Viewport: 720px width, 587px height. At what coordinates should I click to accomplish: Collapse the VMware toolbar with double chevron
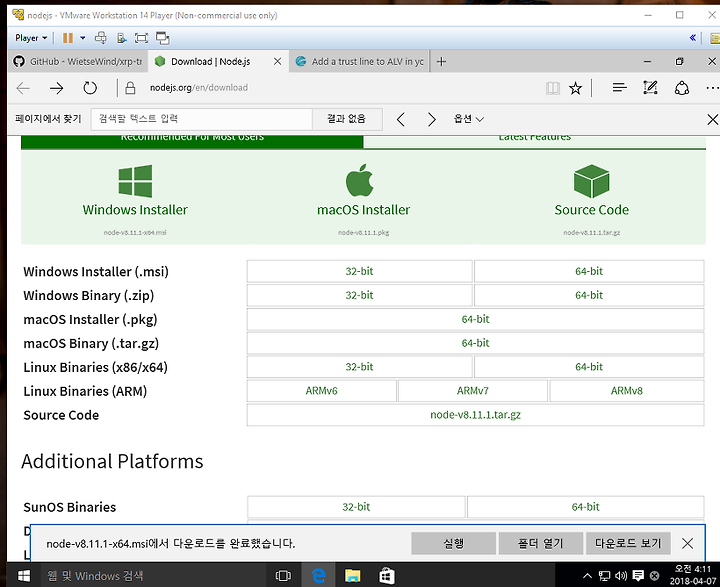692,38
